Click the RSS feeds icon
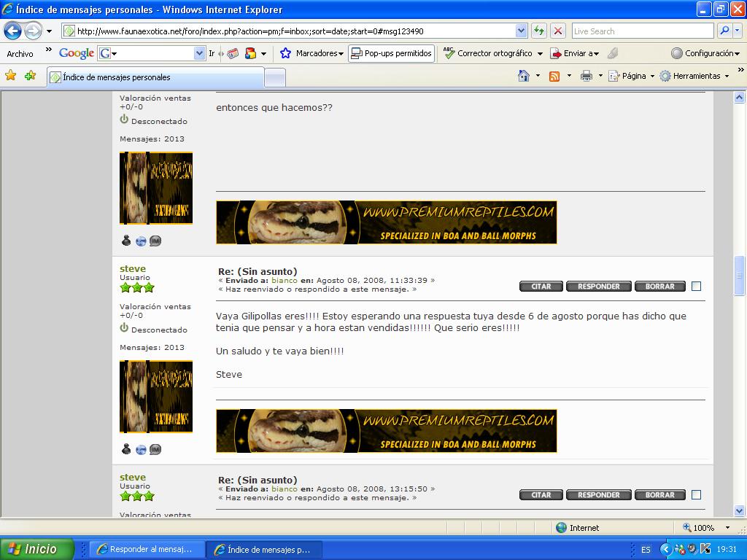This screenshot has height=560, width=747. [x=554, y=76]
